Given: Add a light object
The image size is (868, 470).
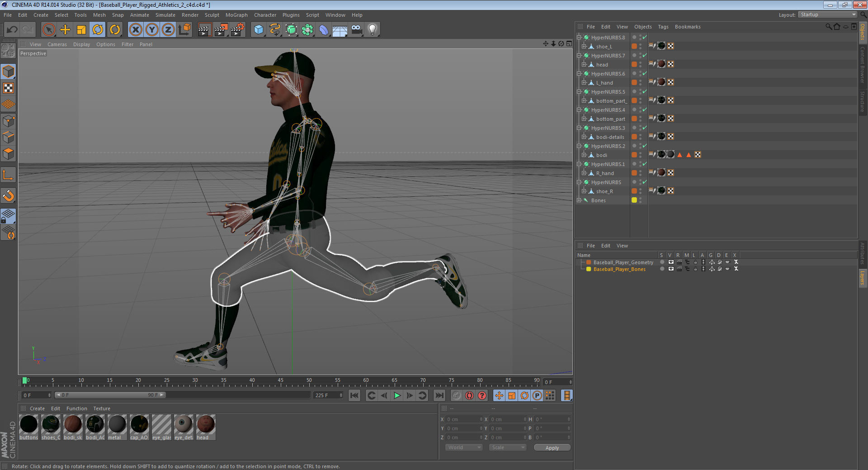Looking at the screenshot, I should pyautogui.click(x=373, y=30).
